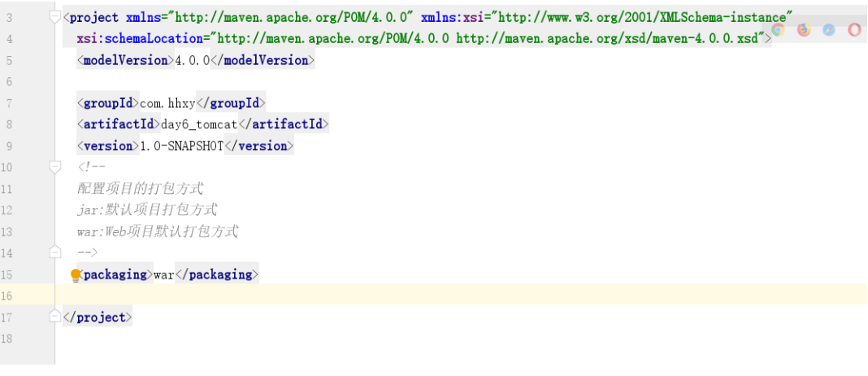Open file in Chrome browser icon
This screenshot has height=376, width=868.
[779, 30]
